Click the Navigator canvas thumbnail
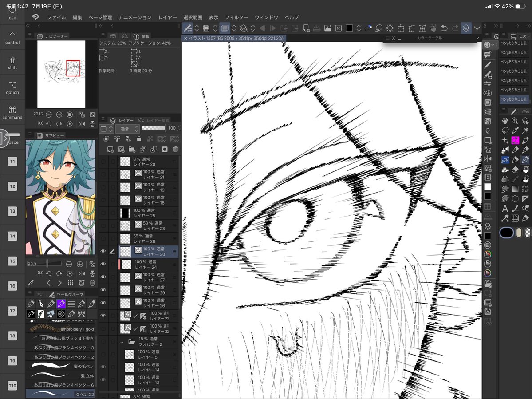This screenshot has width=532, height=399. [61, 74]
